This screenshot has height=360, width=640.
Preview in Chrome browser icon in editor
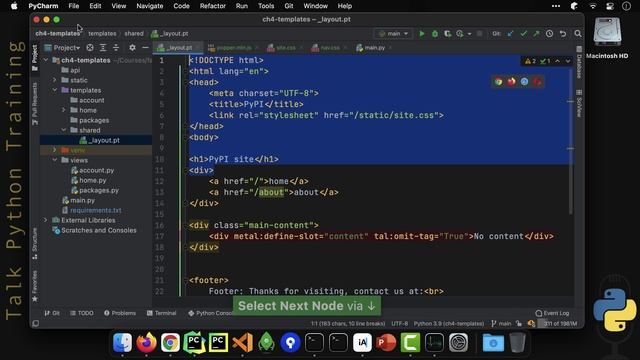point(498,82)
